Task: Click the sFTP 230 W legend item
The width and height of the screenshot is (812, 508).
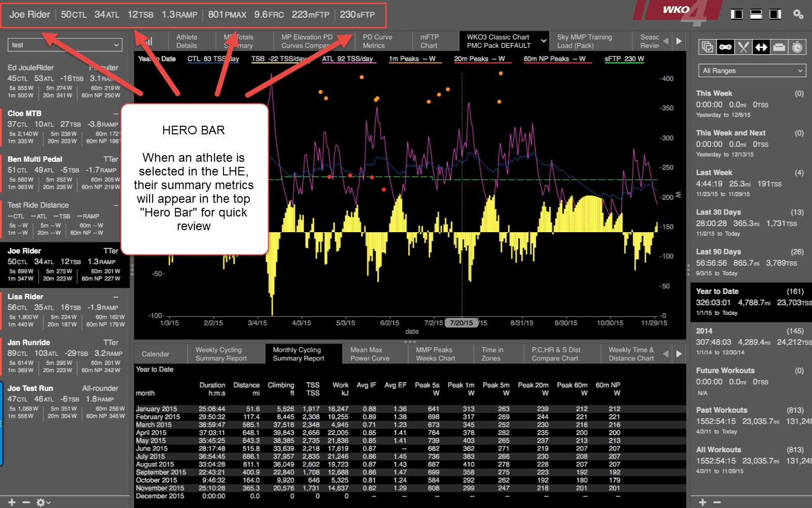Action: pyautogui.click(x=624, y=59)
